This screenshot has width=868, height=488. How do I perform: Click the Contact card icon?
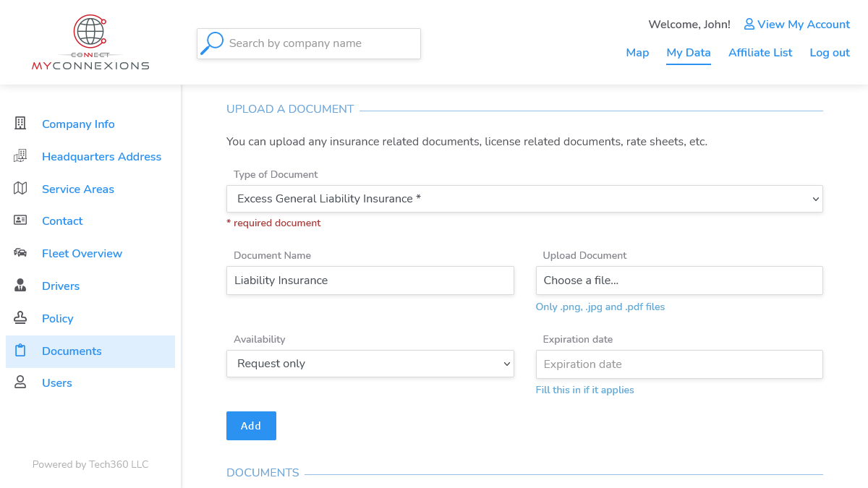[20, 221]
